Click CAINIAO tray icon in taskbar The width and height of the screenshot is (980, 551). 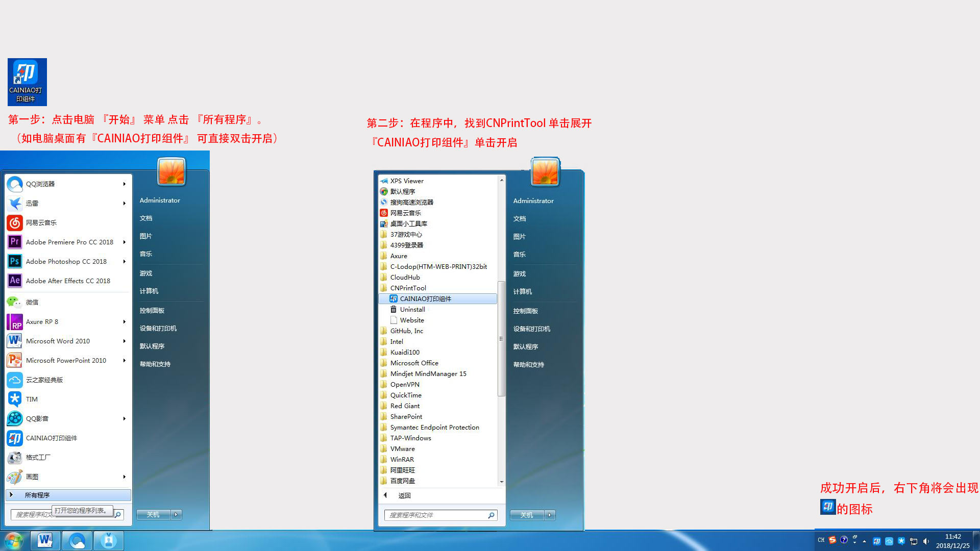click(x=876, y=541)
